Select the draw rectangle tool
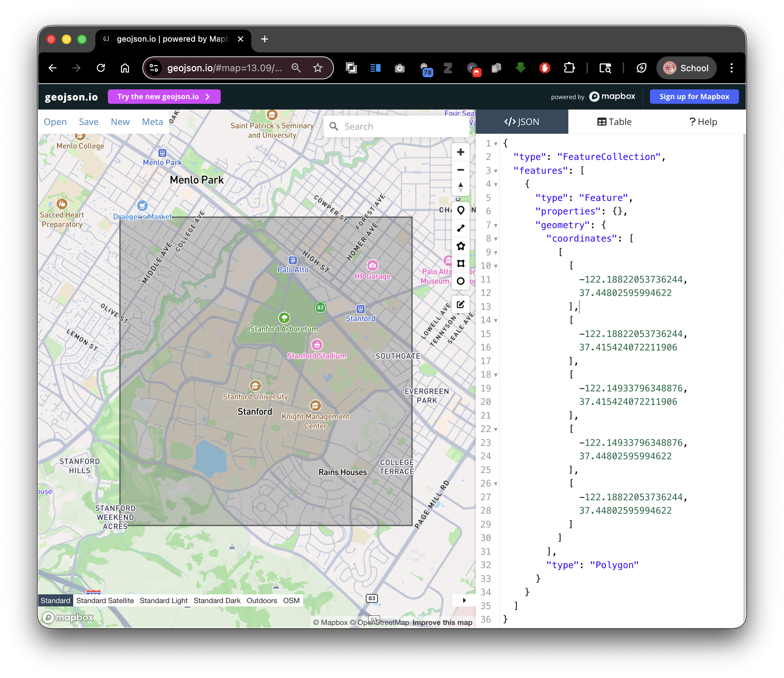 pos(461,263)
